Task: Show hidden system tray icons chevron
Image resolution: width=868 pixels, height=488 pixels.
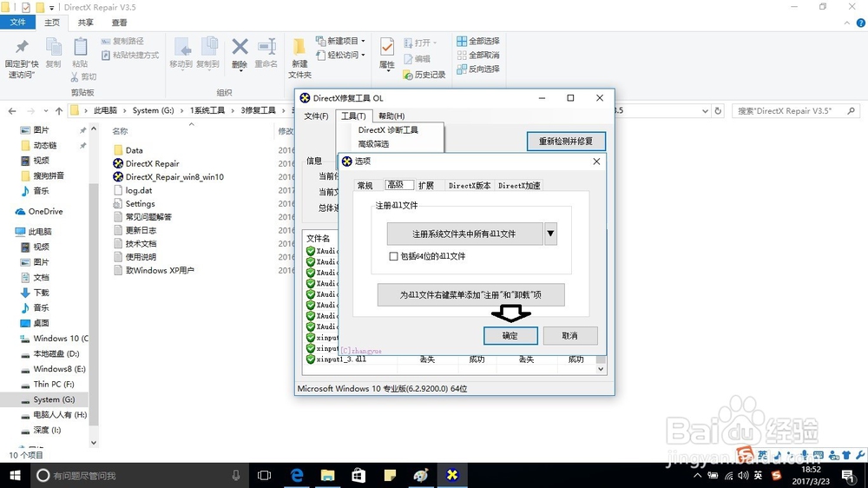Action: tap(698, 475)
